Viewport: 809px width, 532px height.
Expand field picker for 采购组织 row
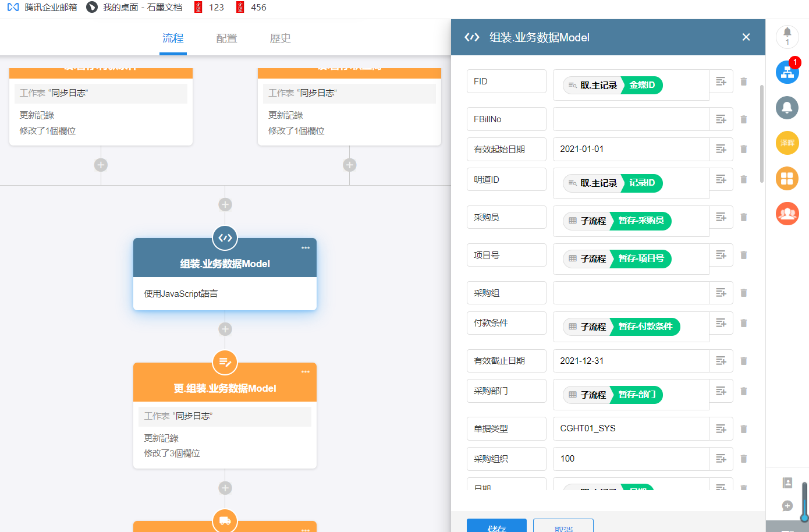point(721,459)
